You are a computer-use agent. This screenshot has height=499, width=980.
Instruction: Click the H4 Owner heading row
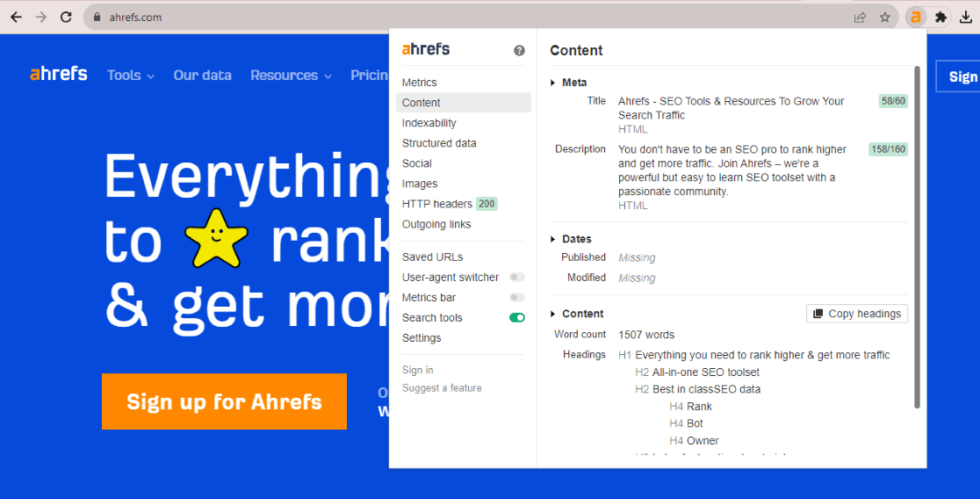pos(694,441)
